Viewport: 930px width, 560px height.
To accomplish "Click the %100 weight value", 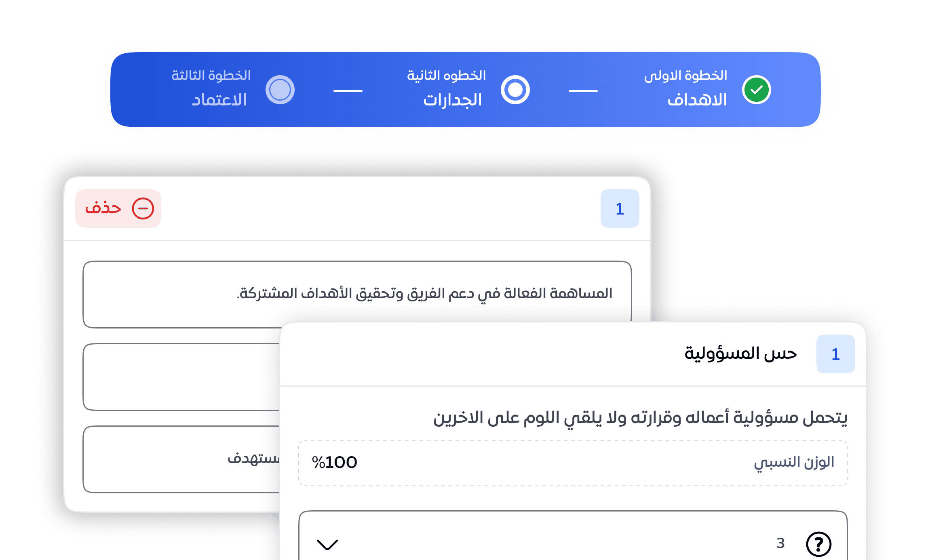I will point(335,463).
